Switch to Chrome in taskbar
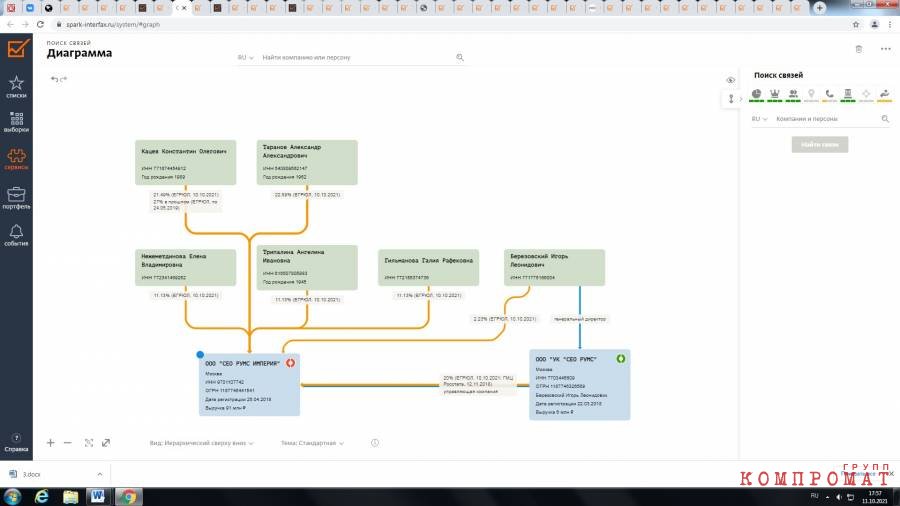The height and width of the screenshot is (506, 900). 128,497
